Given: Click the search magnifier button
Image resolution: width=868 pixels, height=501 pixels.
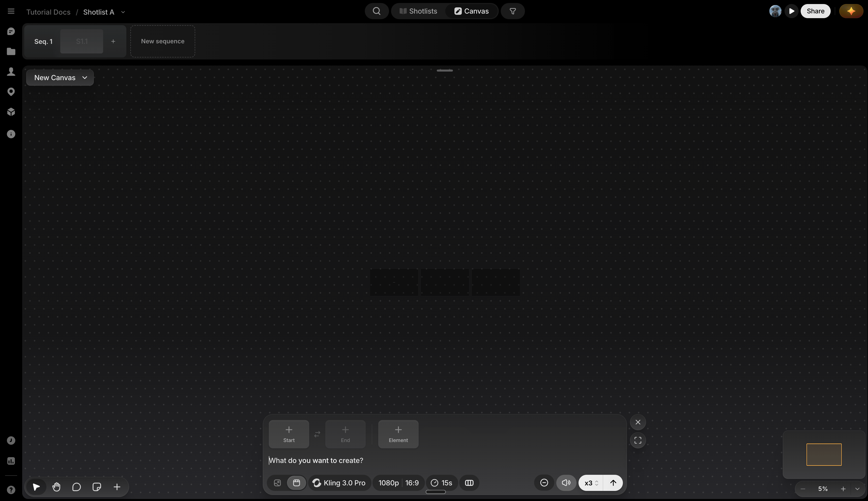Looking at the screenshot, I should [377, 11].
